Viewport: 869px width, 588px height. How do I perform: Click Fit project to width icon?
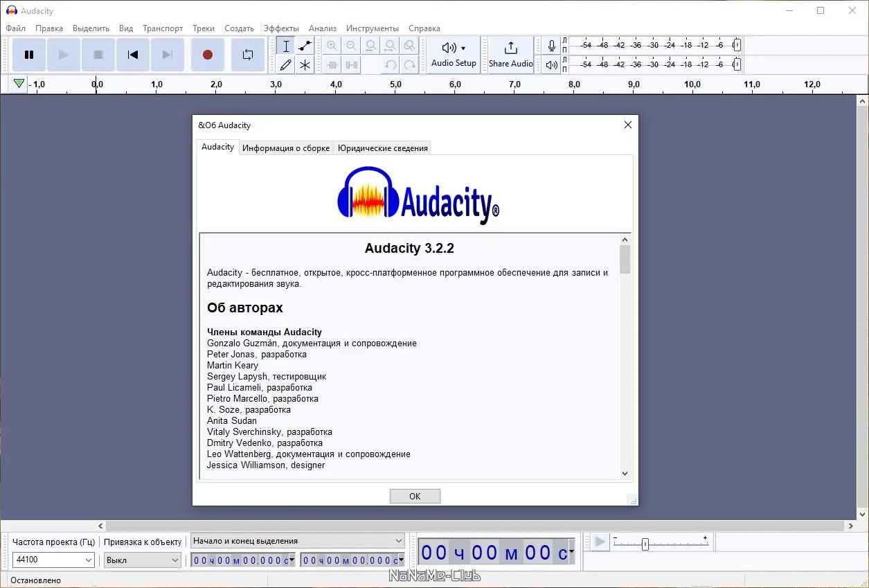point(391,46)
